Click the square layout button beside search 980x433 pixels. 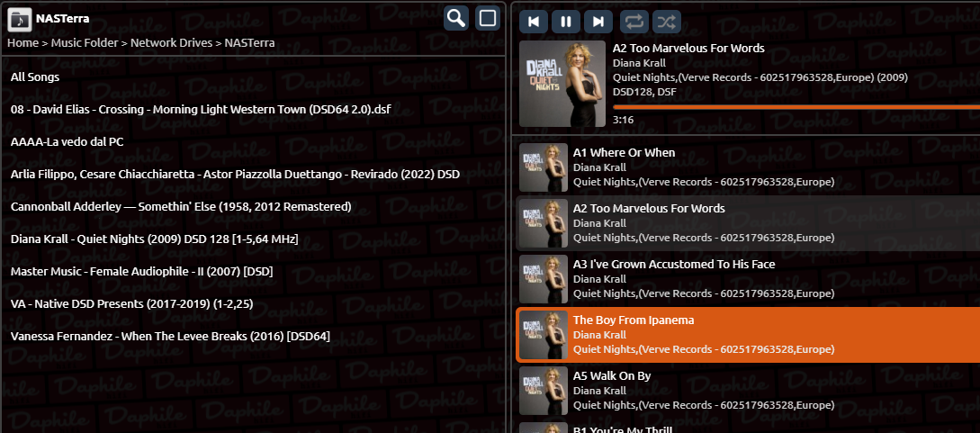click(488, 19)
